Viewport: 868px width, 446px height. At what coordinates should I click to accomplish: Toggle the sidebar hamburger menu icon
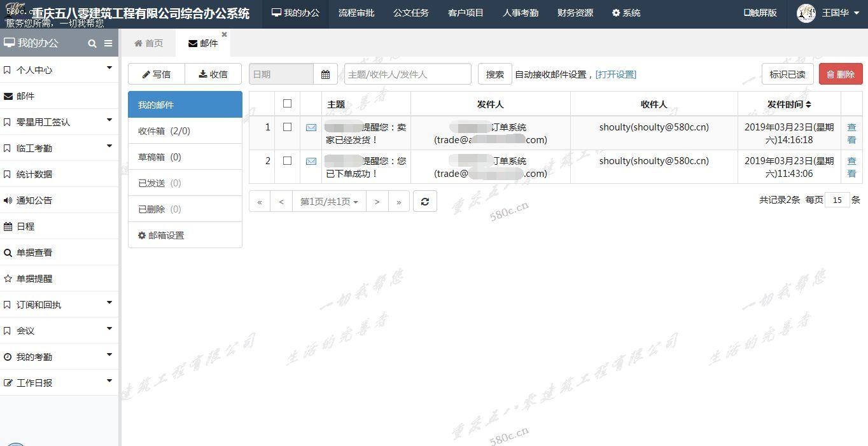(x=108, y=43)
